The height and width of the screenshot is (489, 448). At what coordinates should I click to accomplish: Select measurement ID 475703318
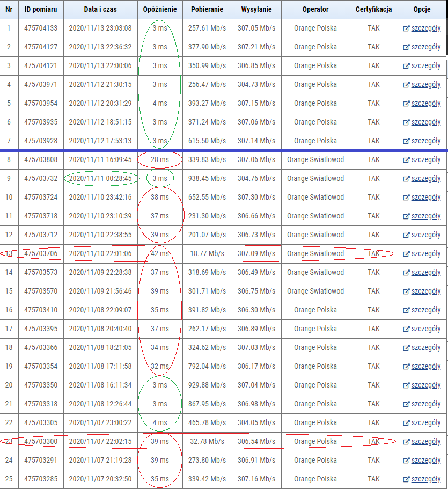[x=41, y=404]
